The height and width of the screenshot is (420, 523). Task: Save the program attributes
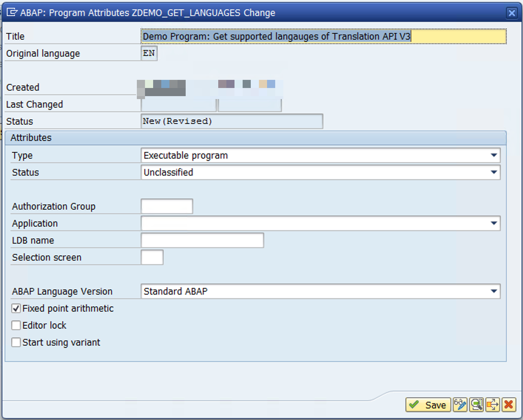(428, 405)
